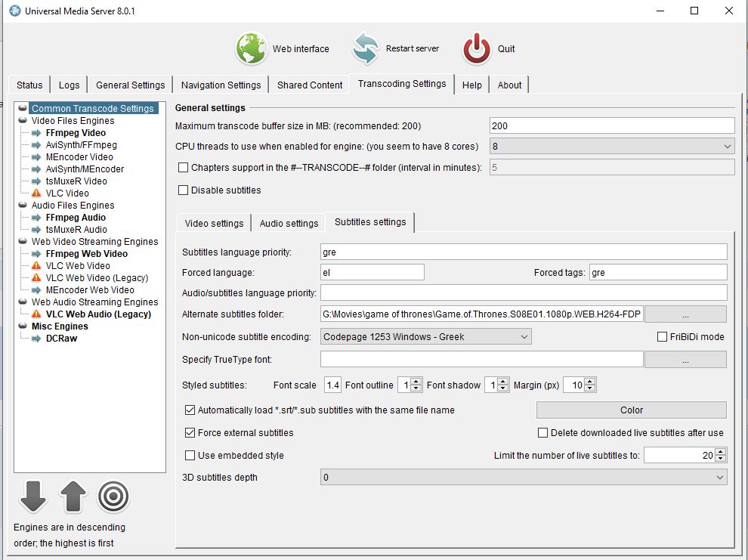Image resolution: width=748 pixels, height=560 pixels.
Task: Browse for a TrueType font file
Action: coord(685,359)
